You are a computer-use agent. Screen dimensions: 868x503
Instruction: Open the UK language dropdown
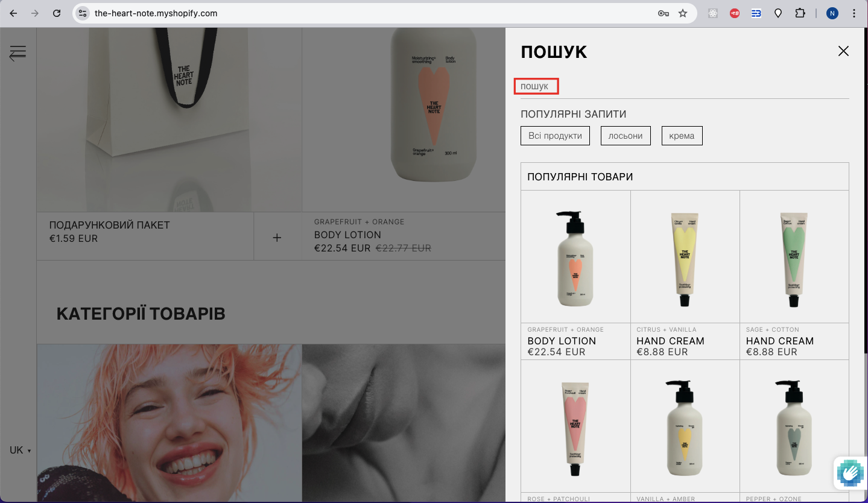click(20, 450)
